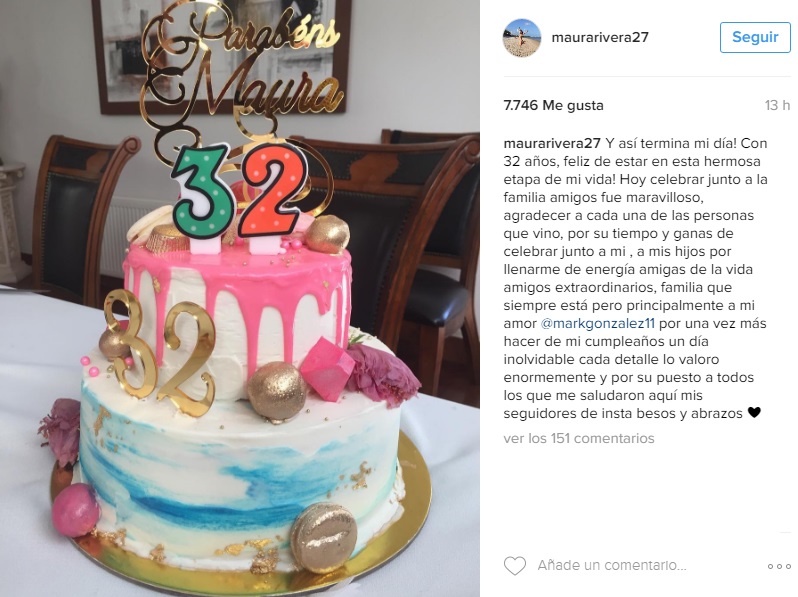Open maurarivera27 username in header
This screenshot has height=597, width=798.
click(600, 37)
